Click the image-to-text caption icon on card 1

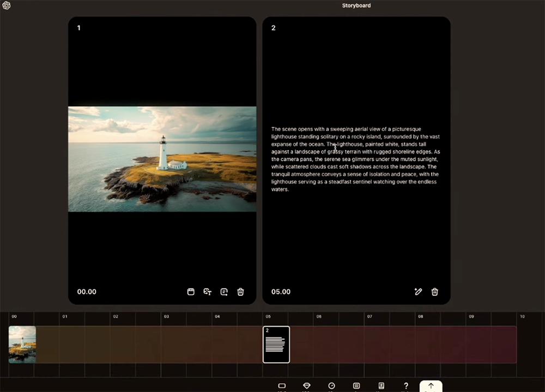pos(207,292)
